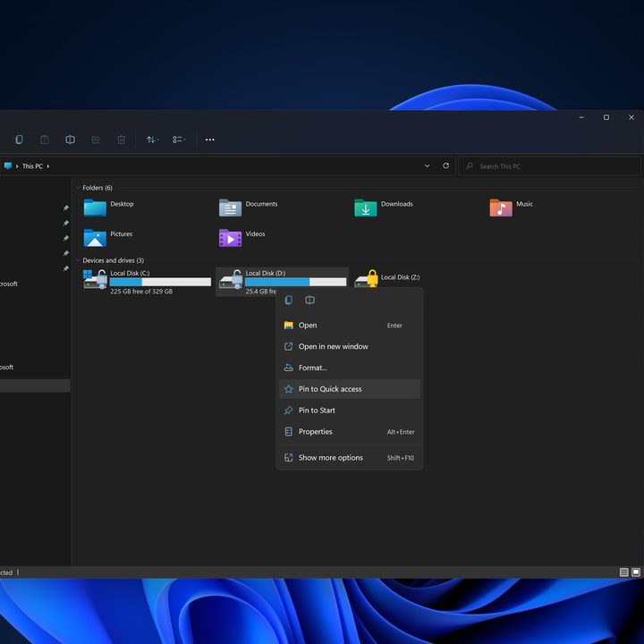
Task: Select the Downloads folder icon
Action: [366, 208]
